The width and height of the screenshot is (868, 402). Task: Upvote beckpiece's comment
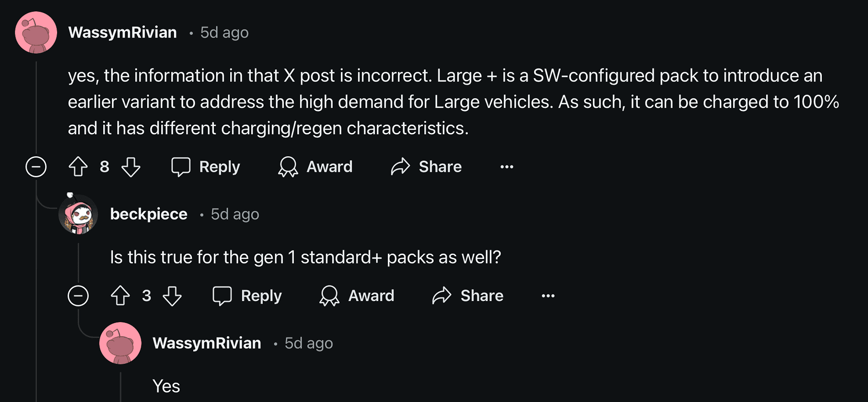point(120,296)
